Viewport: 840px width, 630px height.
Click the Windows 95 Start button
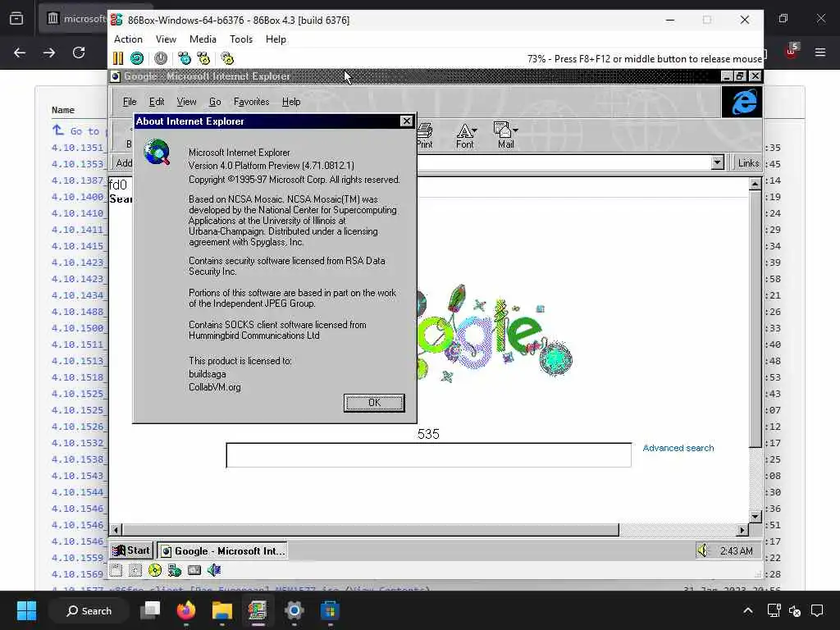(132, 550)
